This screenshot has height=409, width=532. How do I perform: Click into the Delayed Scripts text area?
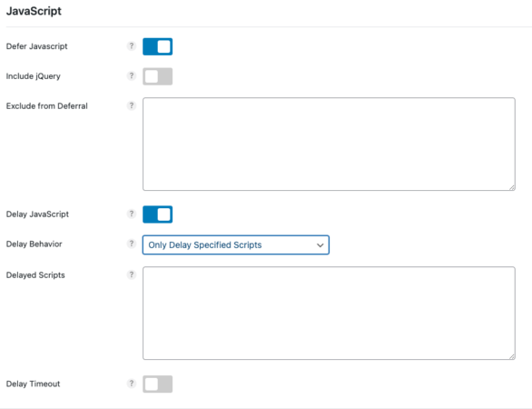[329, 314]
